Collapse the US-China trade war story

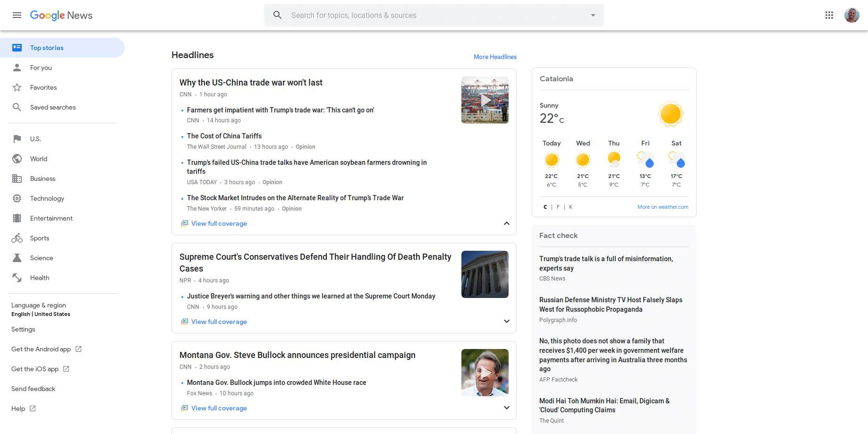tap(506, 223)
